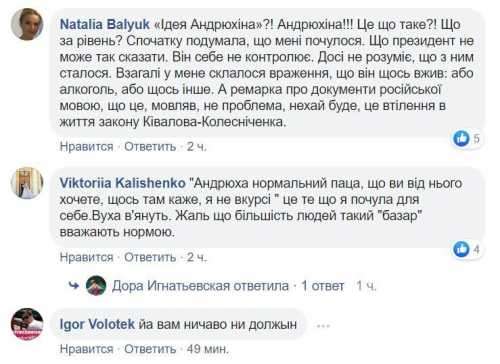Expand the Дора Игнатьевская ответила reply thread
The image size is (500, 364).
click(200, 286)
